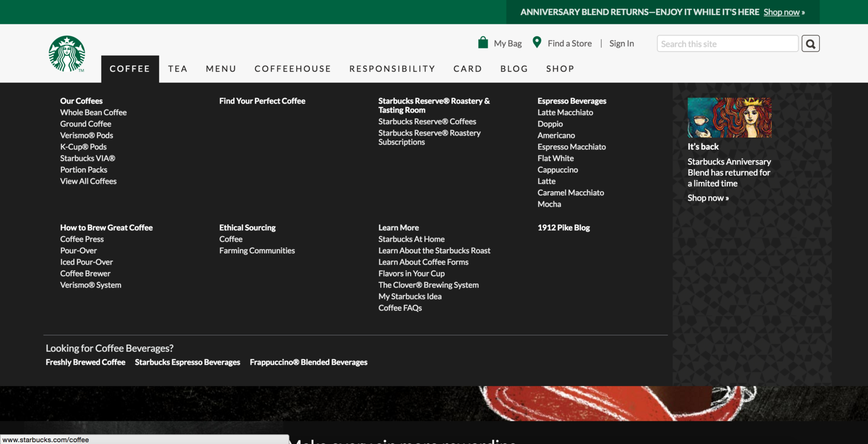Open Americano link
Image resolution: width=868 pixels, height=444 pixels.
click(556, 135)
